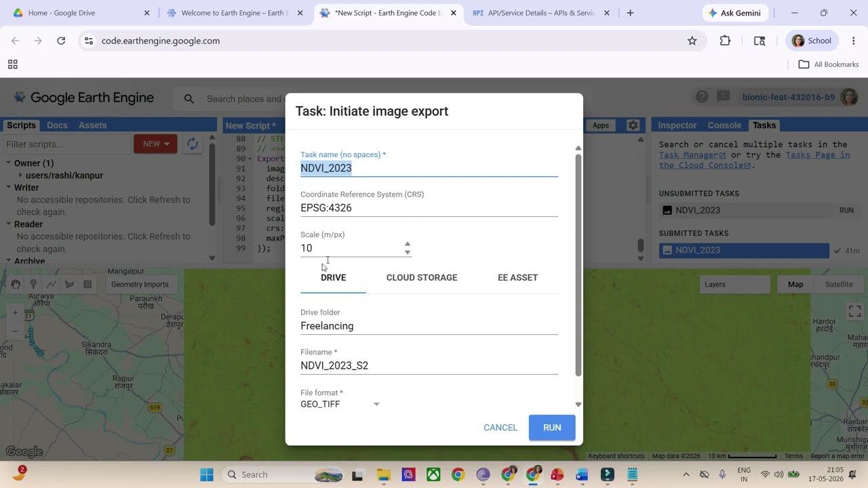Image resolution: width=868 pixels, height=488 pixels.
Task: Open Windows Start menu
Action: [x=207, y=474]
